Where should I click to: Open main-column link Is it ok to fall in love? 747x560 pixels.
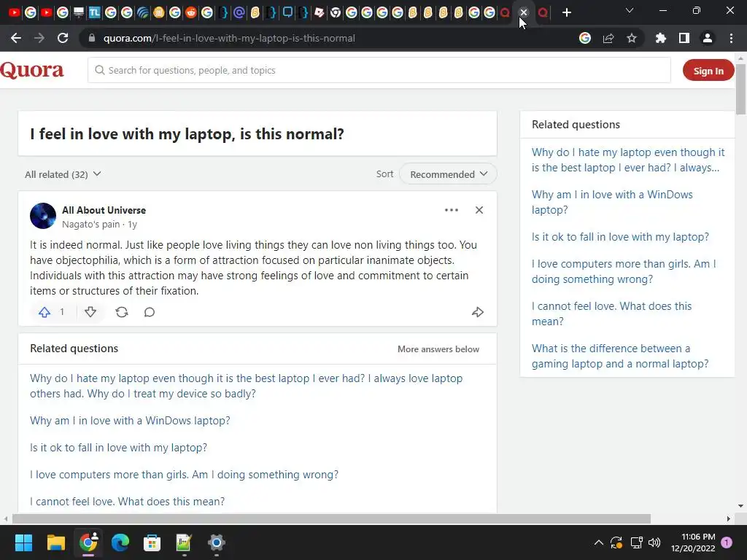click(119, 448)
